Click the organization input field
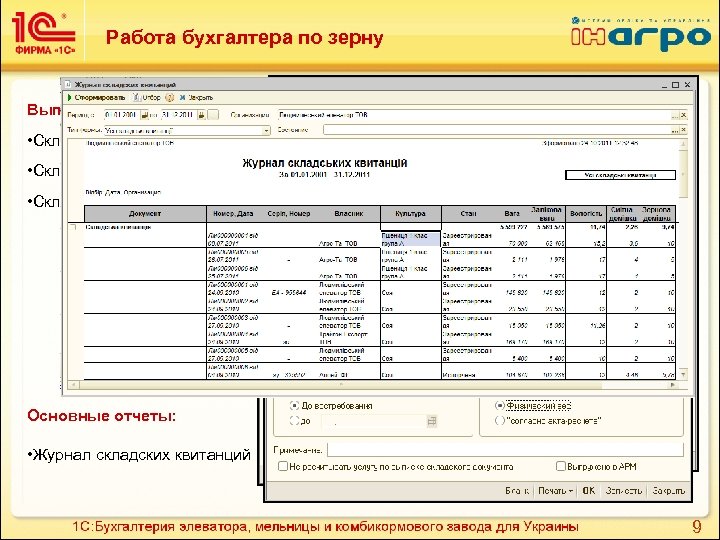 pos(474,115)
